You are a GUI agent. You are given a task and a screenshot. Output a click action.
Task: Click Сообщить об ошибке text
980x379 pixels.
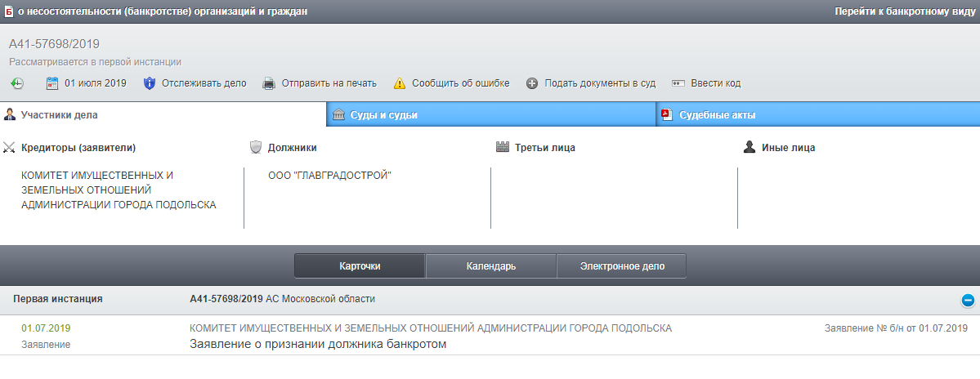pyautogui.click(x=460, y=83)
